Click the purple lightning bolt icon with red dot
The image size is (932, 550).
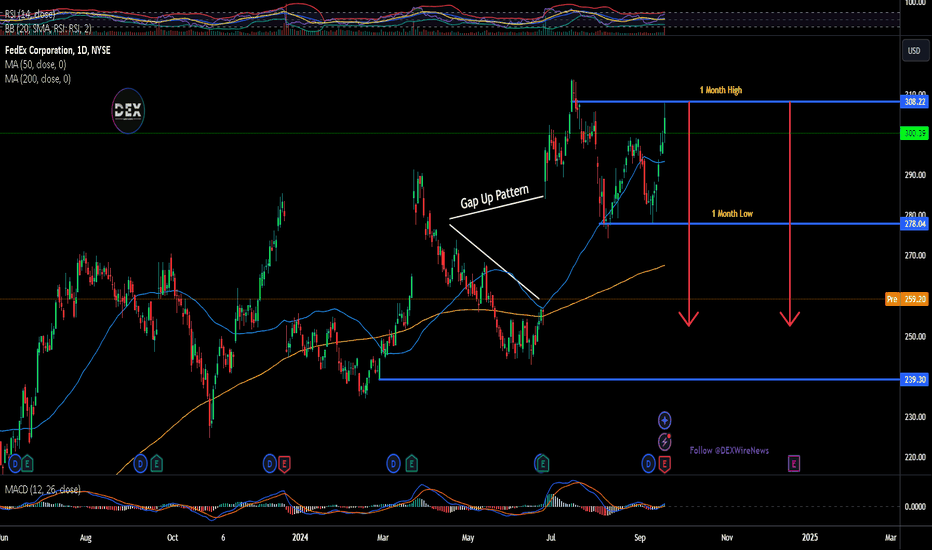tap(665, 442)
